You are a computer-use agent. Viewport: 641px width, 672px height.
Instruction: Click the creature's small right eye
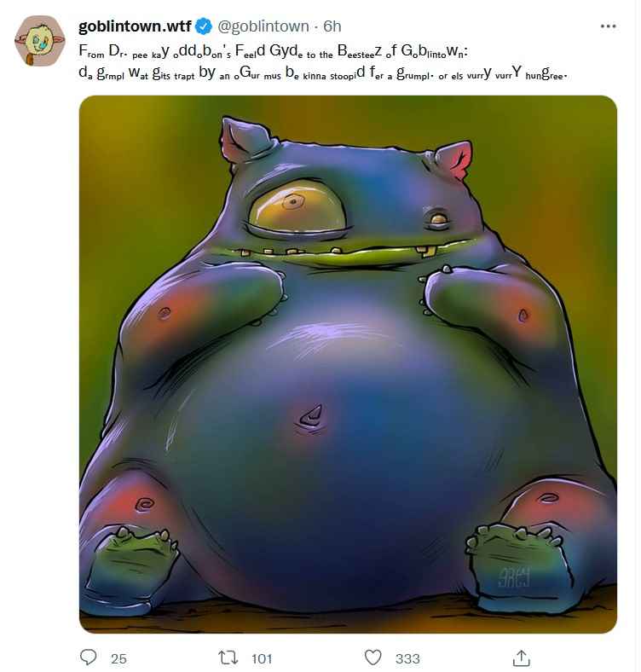pyautogui.click(x=438, y=220)
